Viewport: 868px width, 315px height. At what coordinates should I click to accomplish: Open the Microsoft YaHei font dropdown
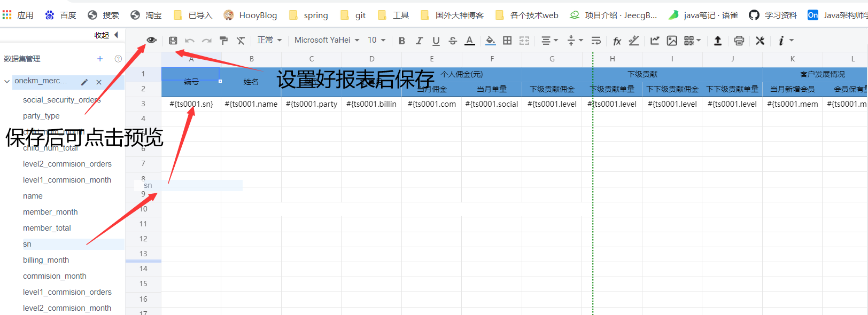point(327,40)
